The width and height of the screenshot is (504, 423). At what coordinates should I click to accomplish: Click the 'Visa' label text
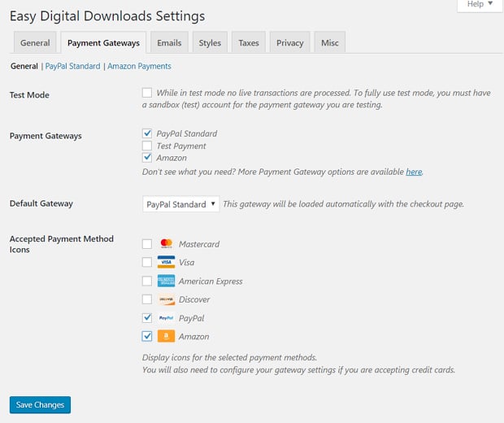(x=187, y=263)
